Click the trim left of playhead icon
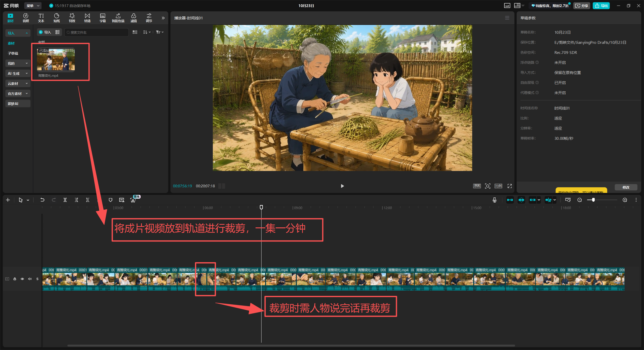The height and width of the screenshot is (350, 644). coord(76,200)
